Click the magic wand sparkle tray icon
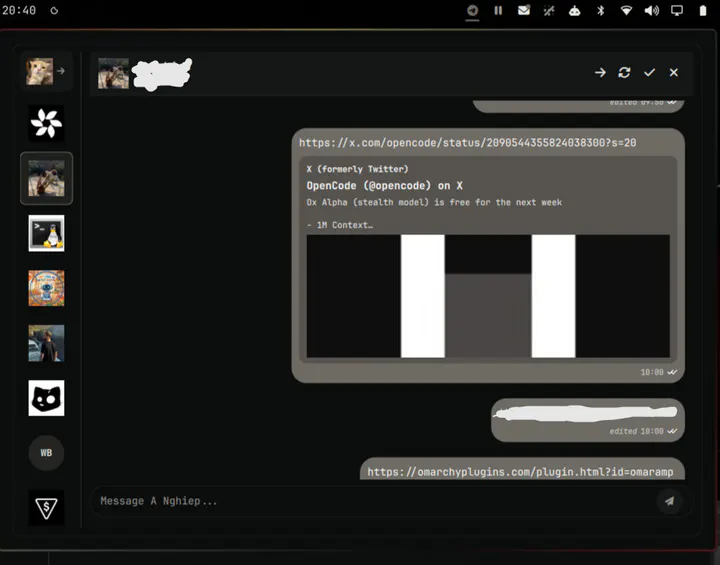 549,11
